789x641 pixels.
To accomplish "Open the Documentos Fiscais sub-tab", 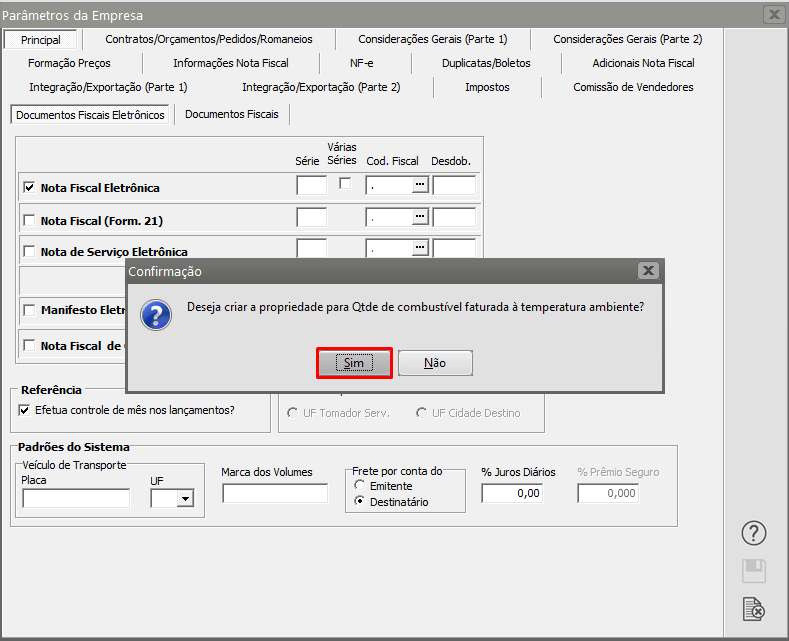I will 232,114.
